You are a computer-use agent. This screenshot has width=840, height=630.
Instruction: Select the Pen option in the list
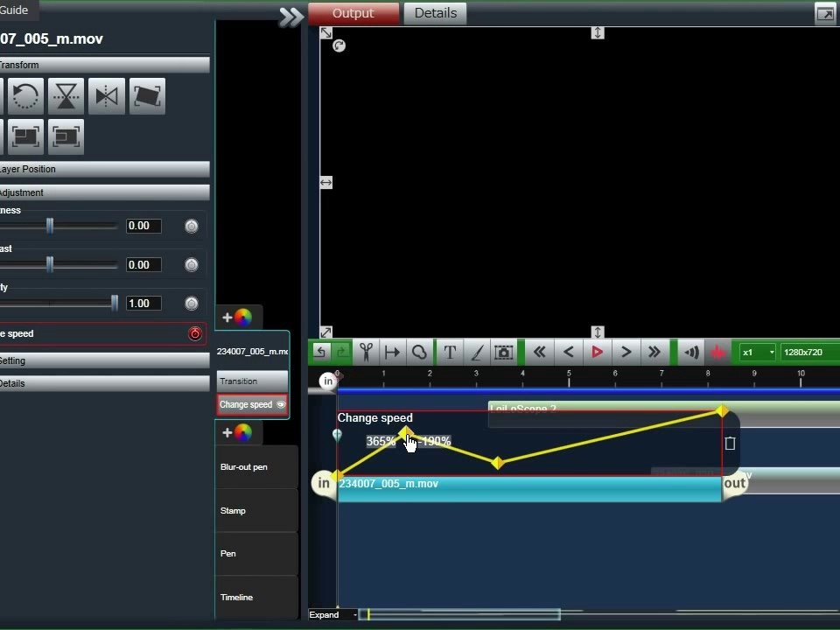256,553
